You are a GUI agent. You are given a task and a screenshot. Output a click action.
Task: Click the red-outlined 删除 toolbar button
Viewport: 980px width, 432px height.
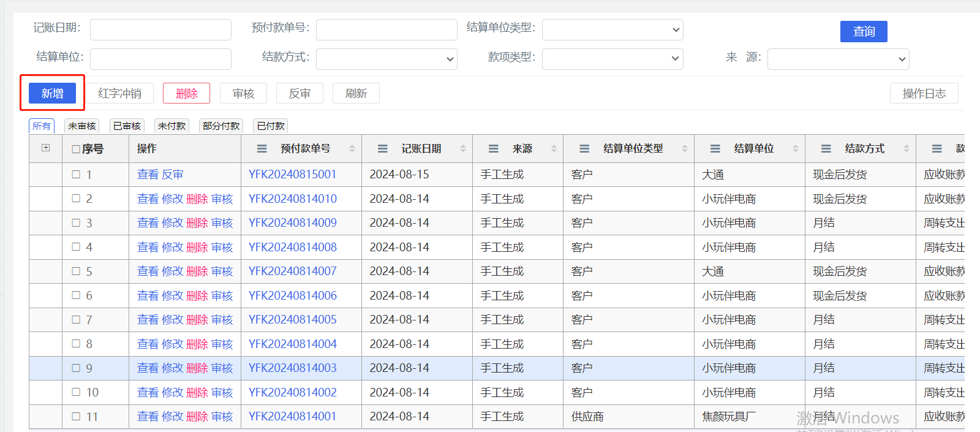click(186, 93)
